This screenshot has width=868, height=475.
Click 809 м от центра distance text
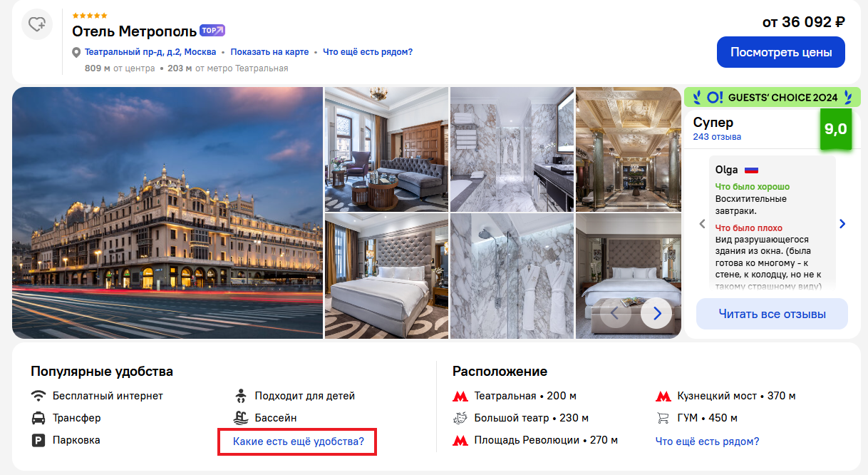click(119, 68)
